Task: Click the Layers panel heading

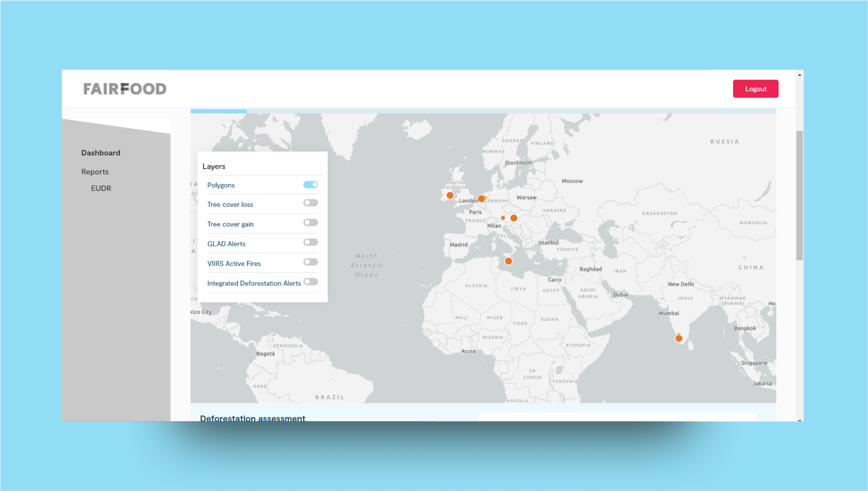Action: 214,167
